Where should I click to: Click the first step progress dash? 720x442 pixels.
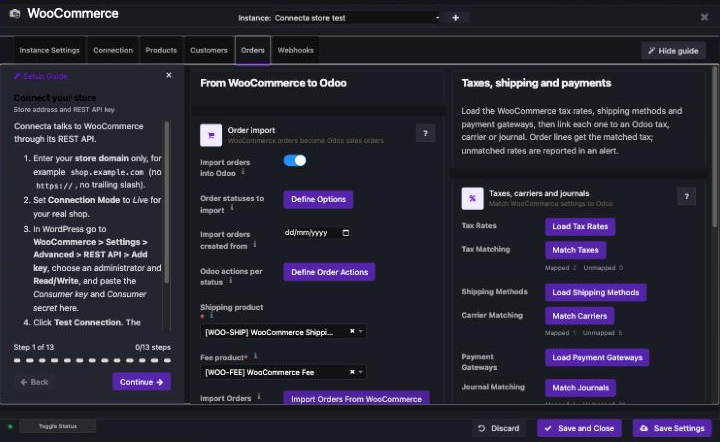[x=17, y=360]
